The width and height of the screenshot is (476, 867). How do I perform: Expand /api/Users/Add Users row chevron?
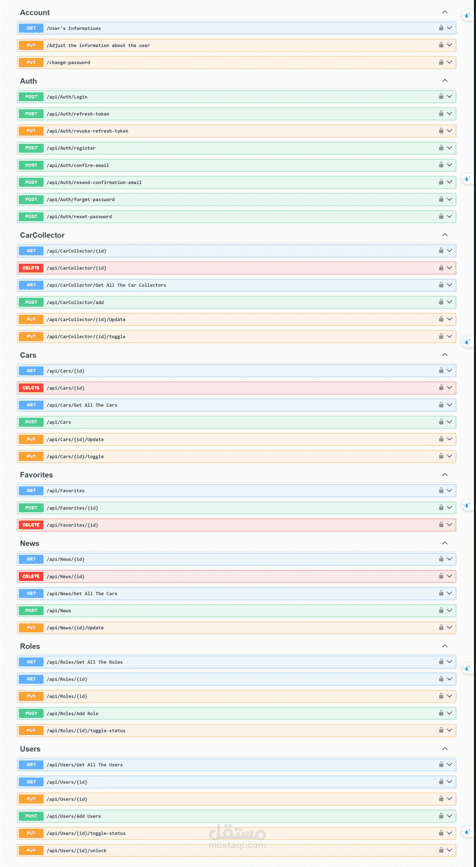click(449, 816)
